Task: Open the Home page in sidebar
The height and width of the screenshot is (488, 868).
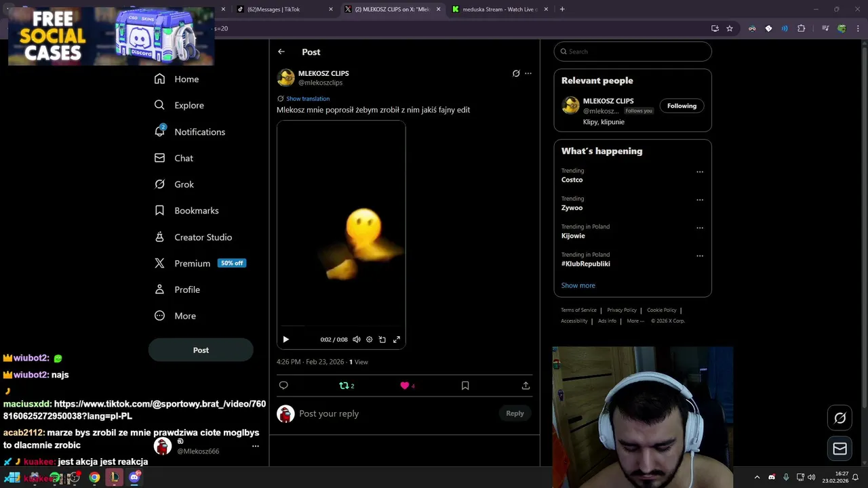Action: click(176, 79)
